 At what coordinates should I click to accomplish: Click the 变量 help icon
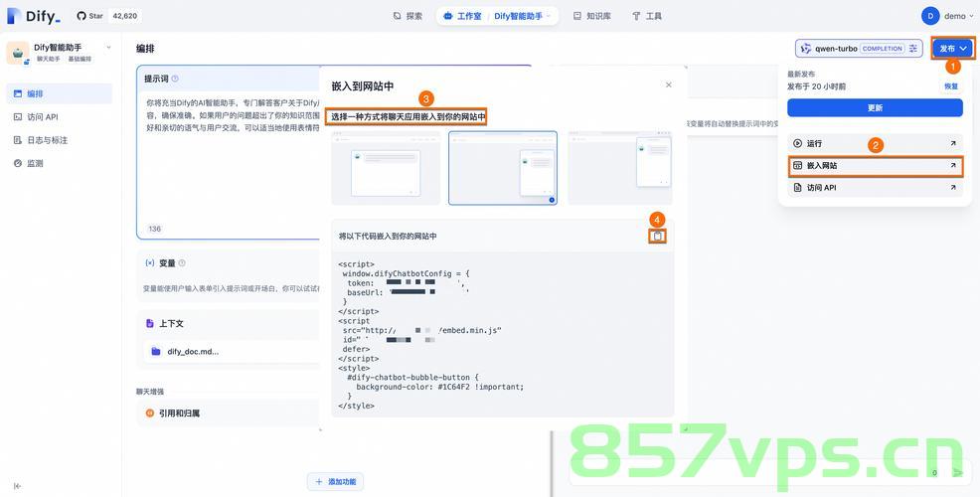[x=182, y=263]
